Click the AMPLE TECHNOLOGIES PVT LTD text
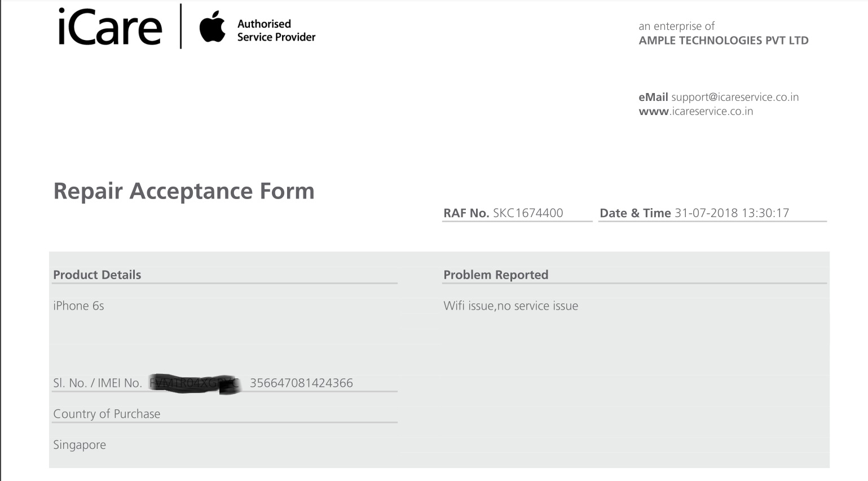The height and width of the screenshot is (481, 868). pyautogui.click(x=724, y=41)
